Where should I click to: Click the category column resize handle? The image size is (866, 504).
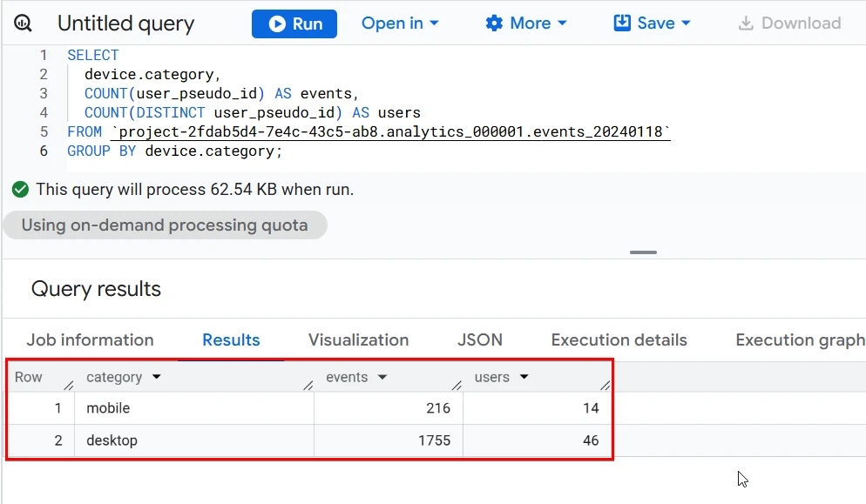tap(308, 385)
